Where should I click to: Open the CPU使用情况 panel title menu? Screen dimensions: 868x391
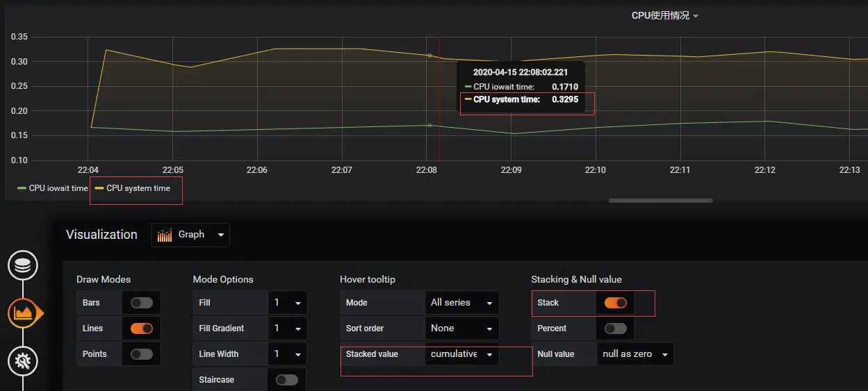pos(664,15)
